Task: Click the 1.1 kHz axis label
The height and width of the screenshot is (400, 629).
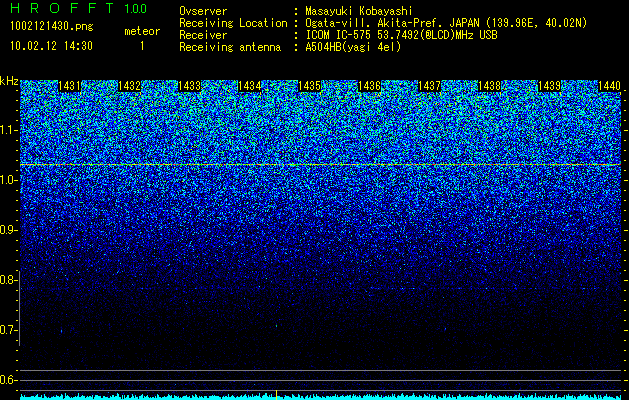Action: point(8,130)
